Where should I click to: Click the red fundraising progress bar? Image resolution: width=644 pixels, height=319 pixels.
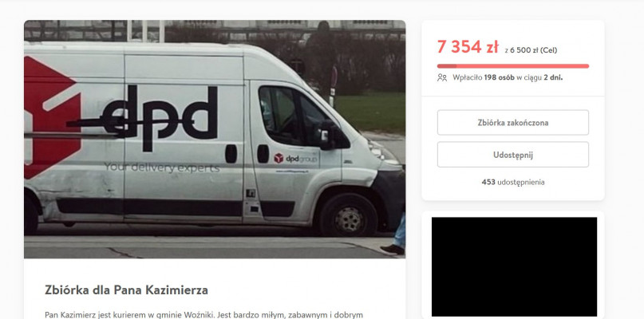coord(512,66)
